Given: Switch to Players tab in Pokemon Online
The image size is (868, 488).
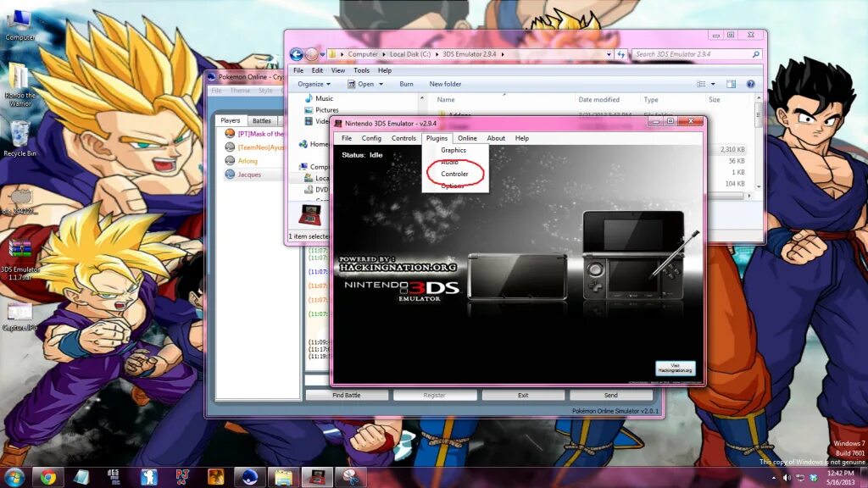Looking at the screenshot, I should point(231,120).
